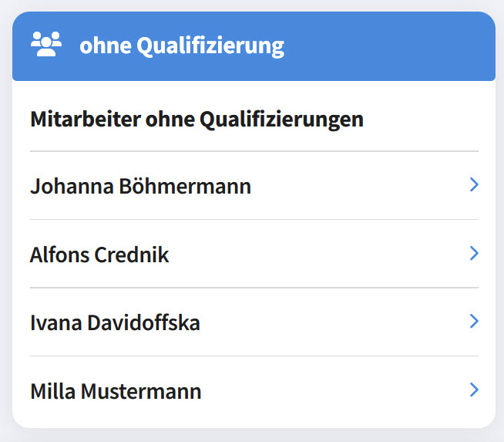Click the arrow icon next to Alfons Crednik
This screenshot has width=504, height=442.
(x=474, y=253)
